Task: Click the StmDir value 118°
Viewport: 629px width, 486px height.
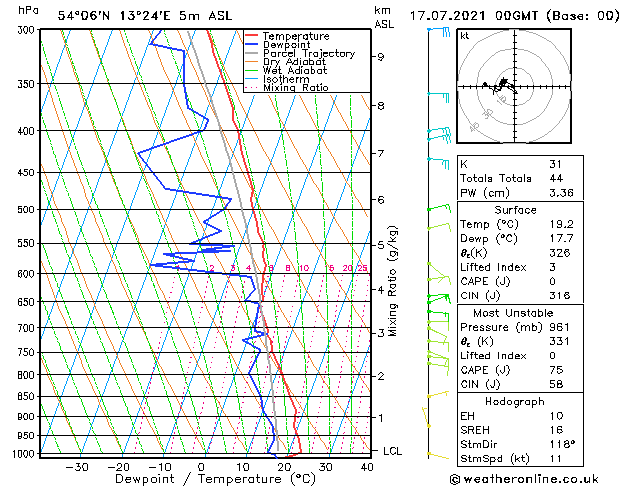Action: [562, 445]
